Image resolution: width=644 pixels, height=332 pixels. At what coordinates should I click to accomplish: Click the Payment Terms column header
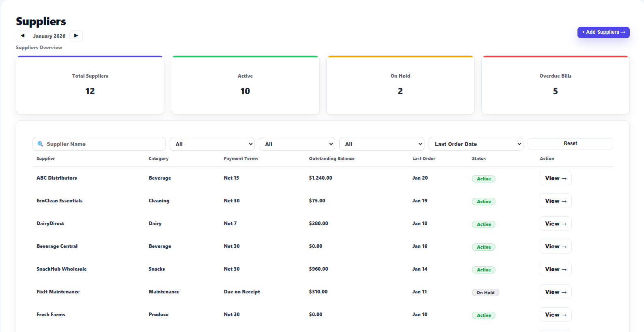pyautogui.click(x=241, y=158)
